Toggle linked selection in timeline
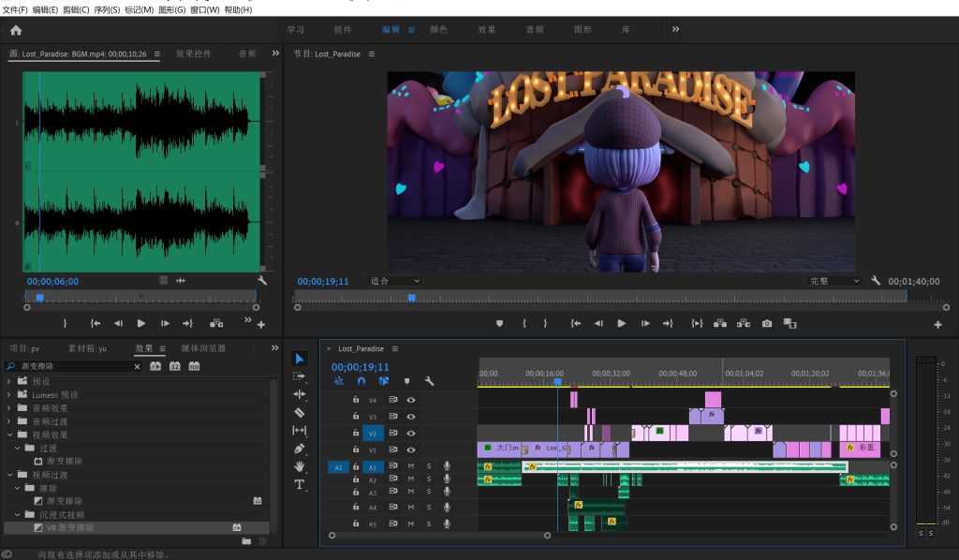 click(384, 381)
